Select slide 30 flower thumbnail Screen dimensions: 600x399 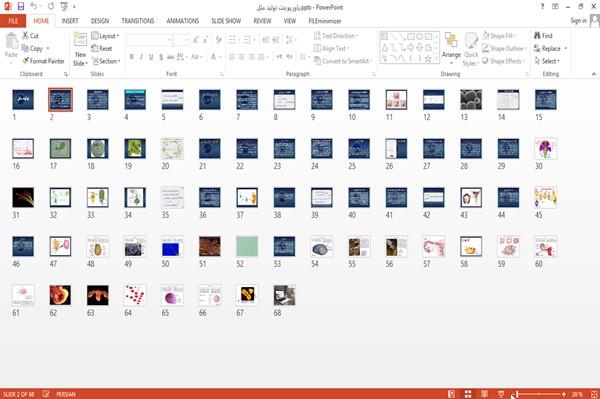(546, 148)
